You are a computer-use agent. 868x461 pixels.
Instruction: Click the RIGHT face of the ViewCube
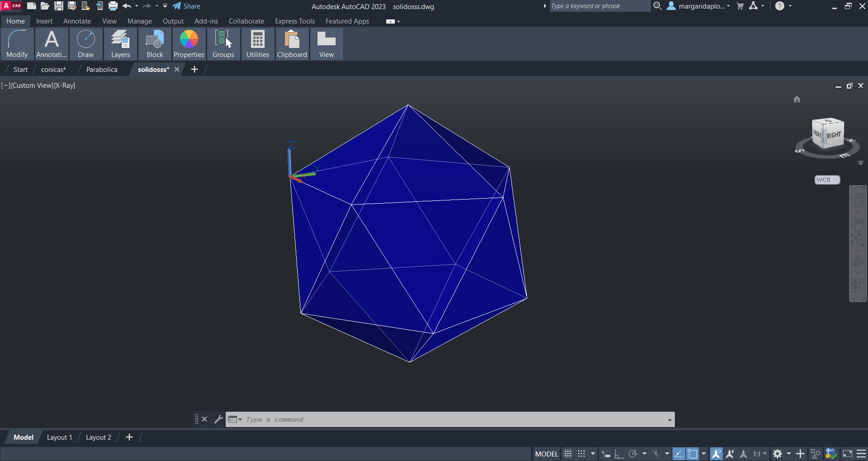834,135
